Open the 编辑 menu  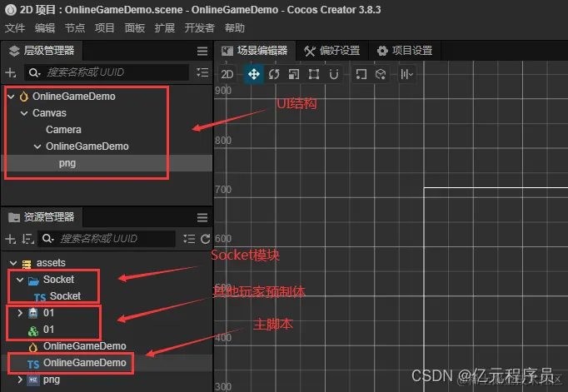click(45, 28)
